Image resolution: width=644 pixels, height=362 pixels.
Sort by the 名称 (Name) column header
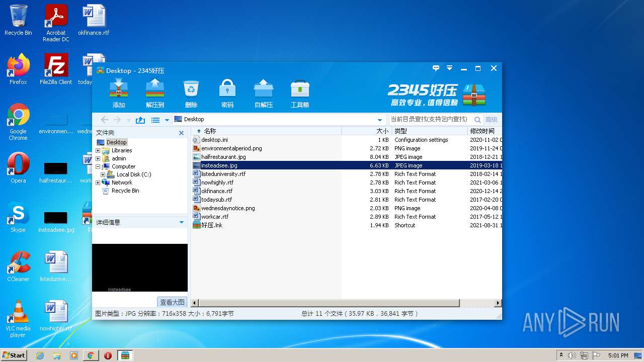pyautogui.click(x=266, y=131)
